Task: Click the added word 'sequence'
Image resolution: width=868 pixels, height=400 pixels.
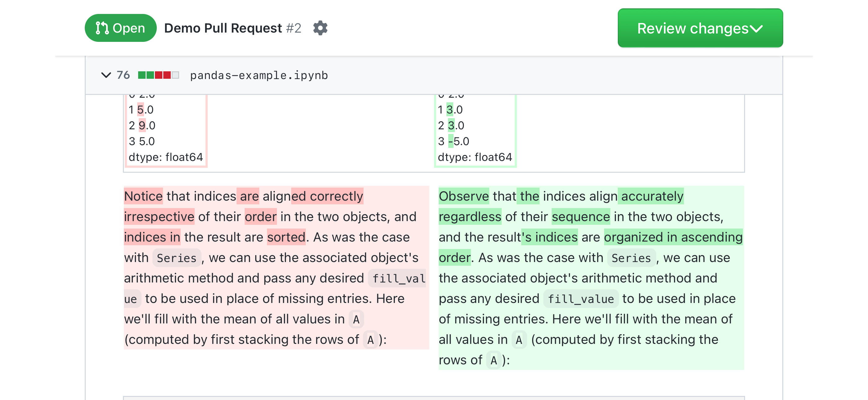Action: click(x=581, y=217)
